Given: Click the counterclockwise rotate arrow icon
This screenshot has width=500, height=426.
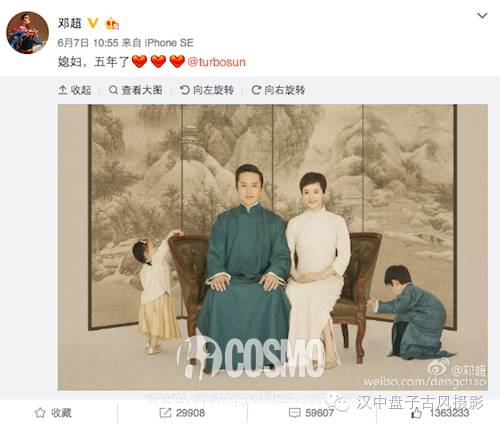Looking at the screenshot, I should coord(184,90).
